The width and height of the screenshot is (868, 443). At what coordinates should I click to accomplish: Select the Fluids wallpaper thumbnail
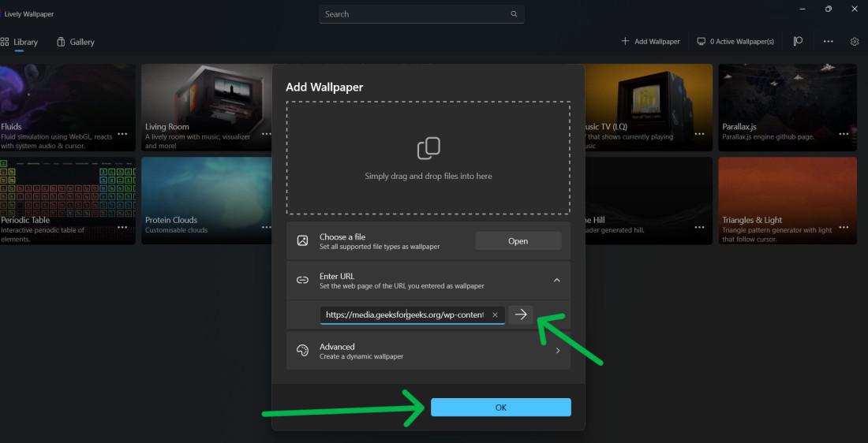tap(68, 107)
